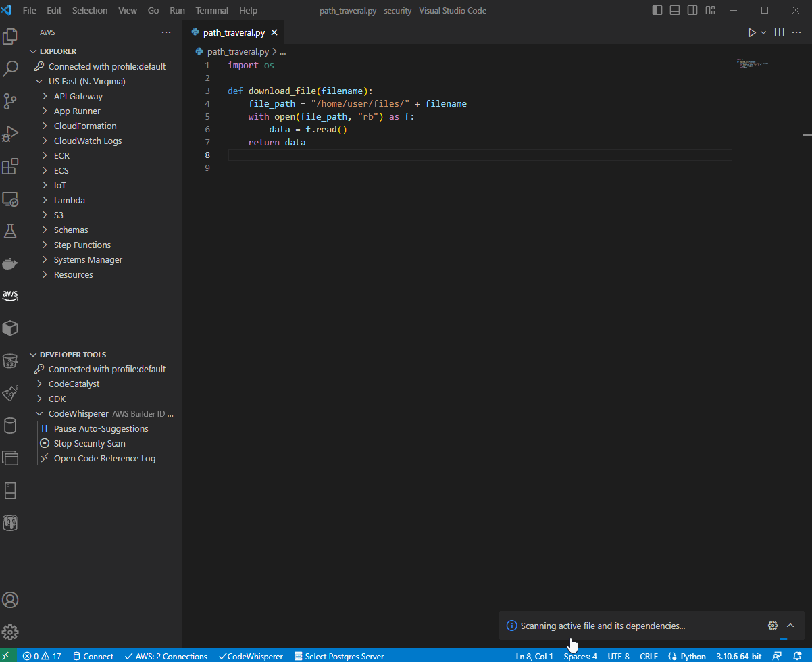Open the notification settings gear

772,625
